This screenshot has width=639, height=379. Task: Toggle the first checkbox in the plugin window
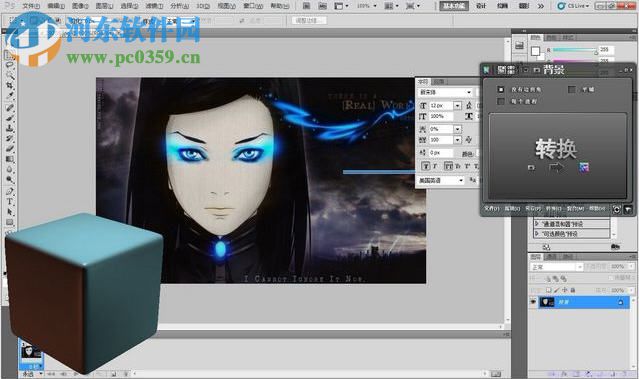point(501,89)
